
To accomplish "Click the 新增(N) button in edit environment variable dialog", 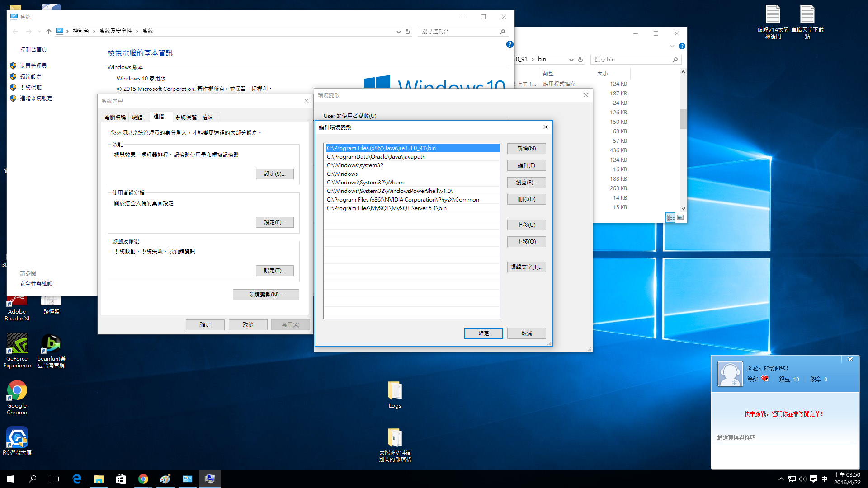I will 526,149.
